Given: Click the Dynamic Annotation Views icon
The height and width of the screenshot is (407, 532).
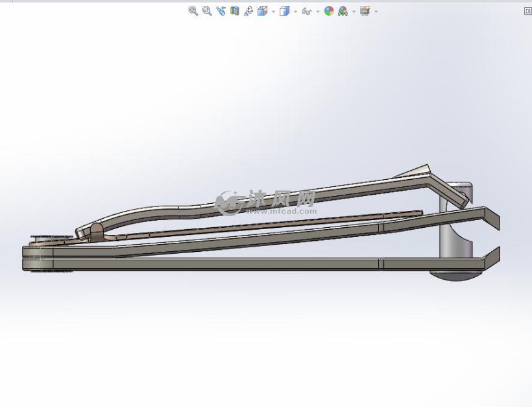Looking at the screenshot, I should point(248,11).
